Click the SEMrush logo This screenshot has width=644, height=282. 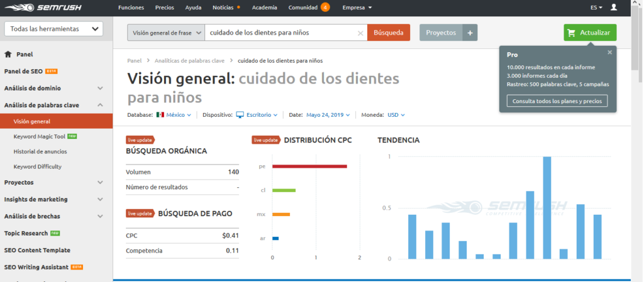point(53,8)
